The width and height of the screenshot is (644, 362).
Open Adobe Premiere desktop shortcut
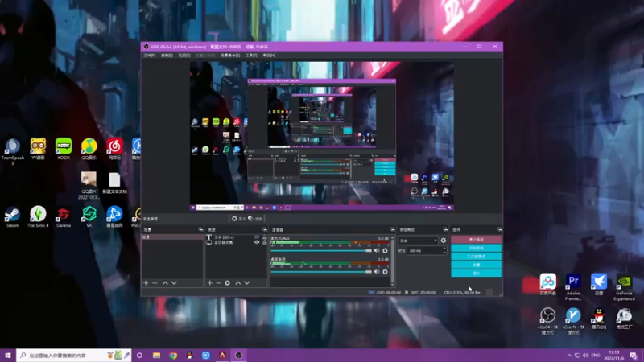[x=573, y=286]
